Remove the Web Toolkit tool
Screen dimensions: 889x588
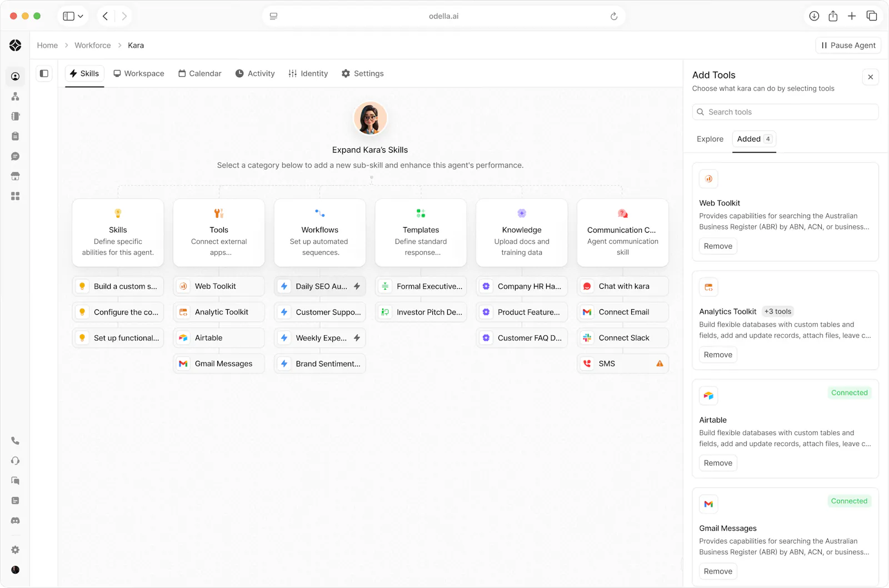(718, 246)
